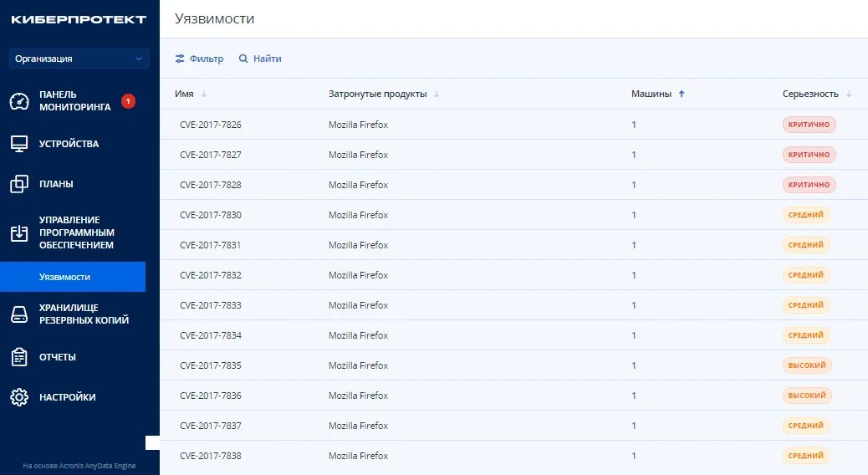
Task: Click the Software management download icon
Action: coord(19,233)
